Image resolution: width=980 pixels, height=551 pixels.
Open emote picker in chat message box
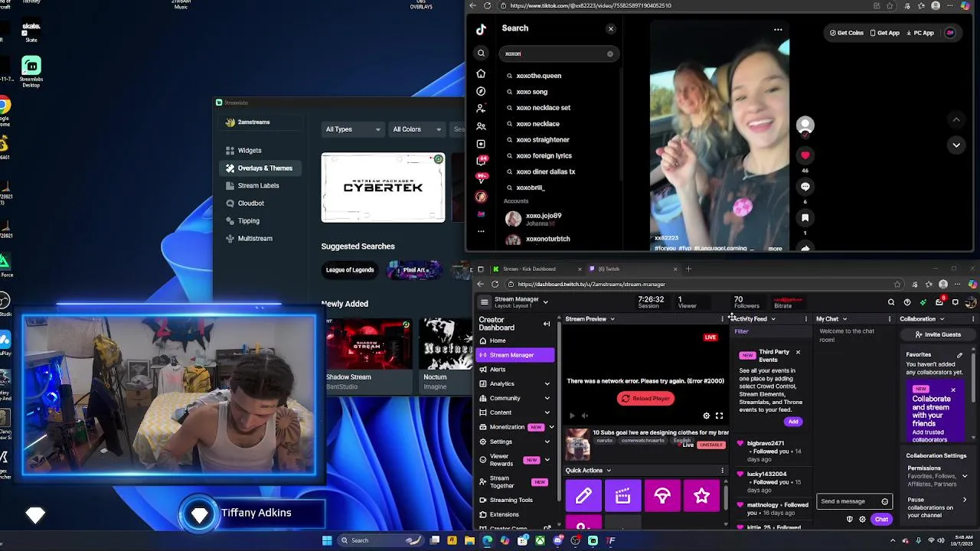(884, 502)
